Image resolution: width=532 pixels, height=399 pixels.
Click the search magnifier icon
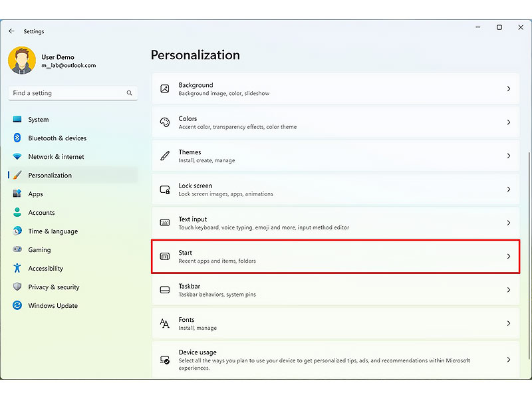click(129, 93)
